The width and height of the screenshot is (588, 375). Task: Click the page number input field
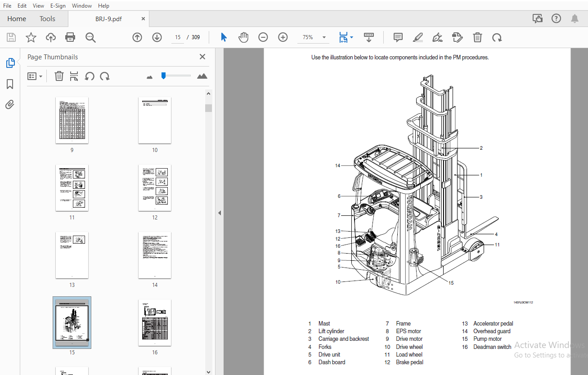tap(178, 37)
